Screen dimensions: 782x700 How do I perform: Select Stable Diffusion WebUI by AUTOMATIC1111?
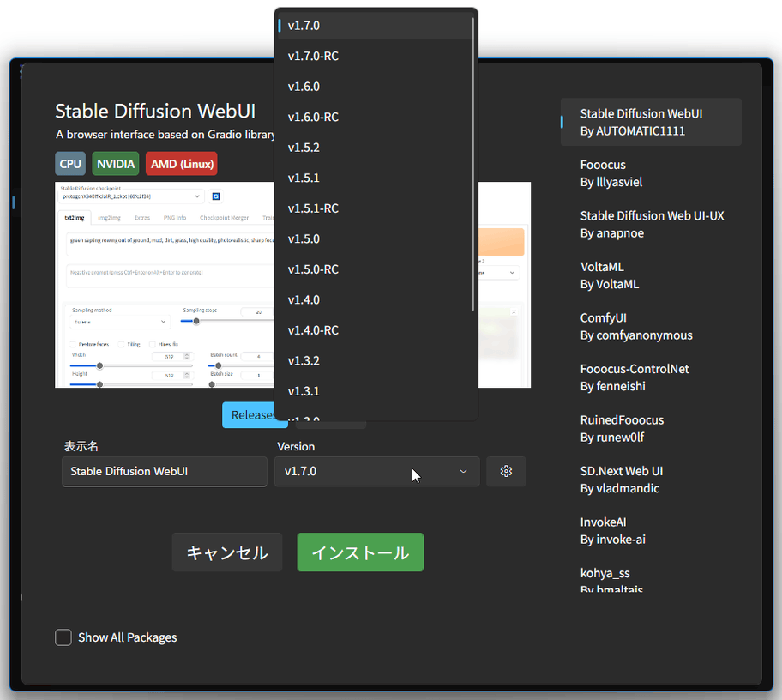tap(651, 122)
